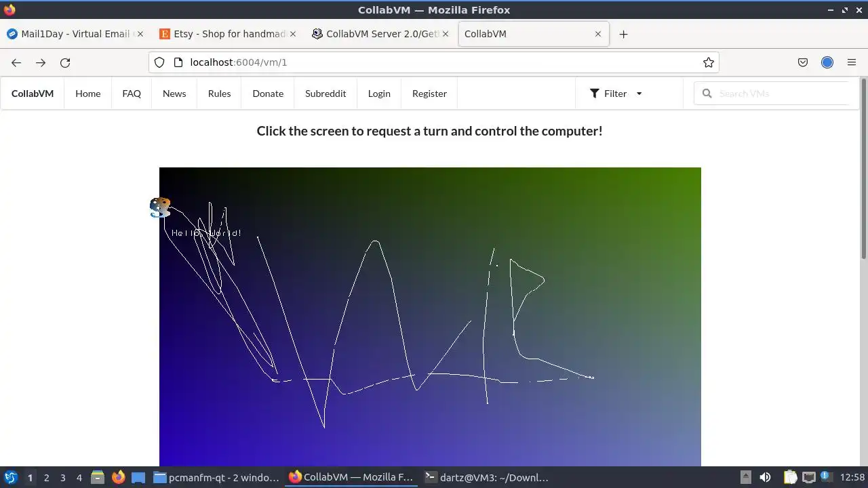Maximize the Firefox window
Screen dimensions: 868x488
point(845,10)
